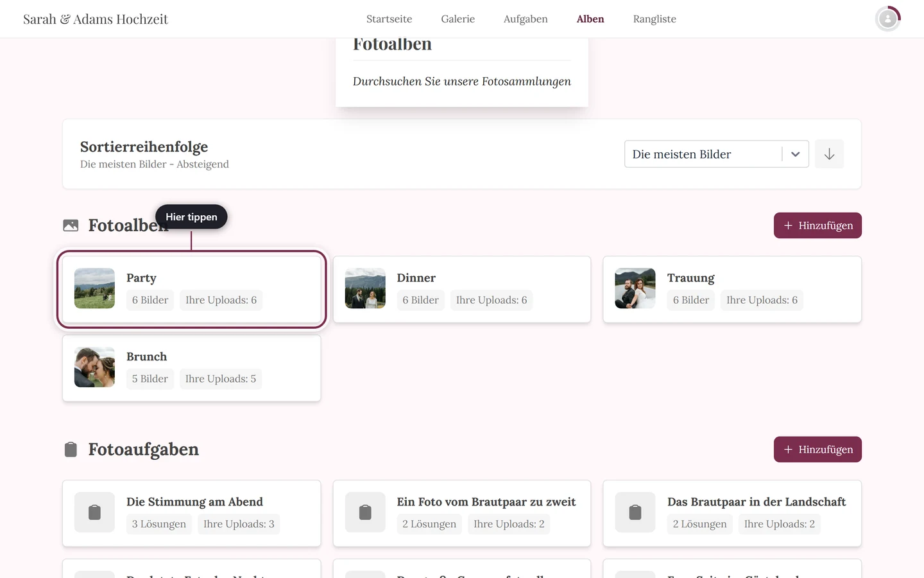This screenshot has width=924, height=578.
Task: Click 2 Lösungen under Das Brautpaar in der Landschaft
Action: [700, 524]
